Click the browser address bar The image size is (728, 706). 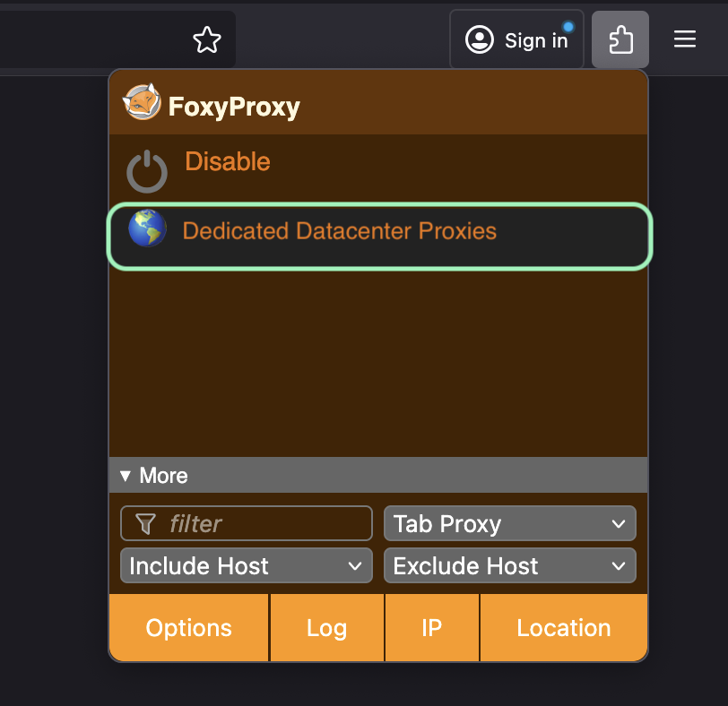(90, 39)
